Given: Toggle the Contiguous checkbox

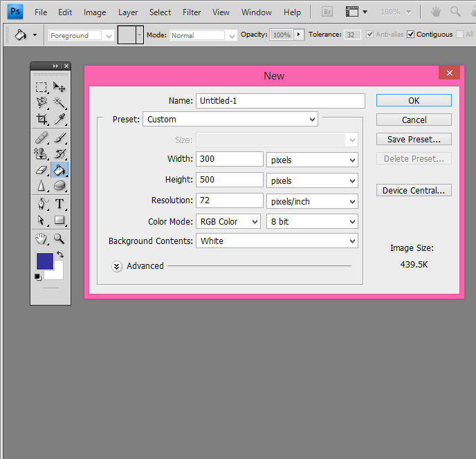Looking at the screenshot, I should click(x=410, y=35).
